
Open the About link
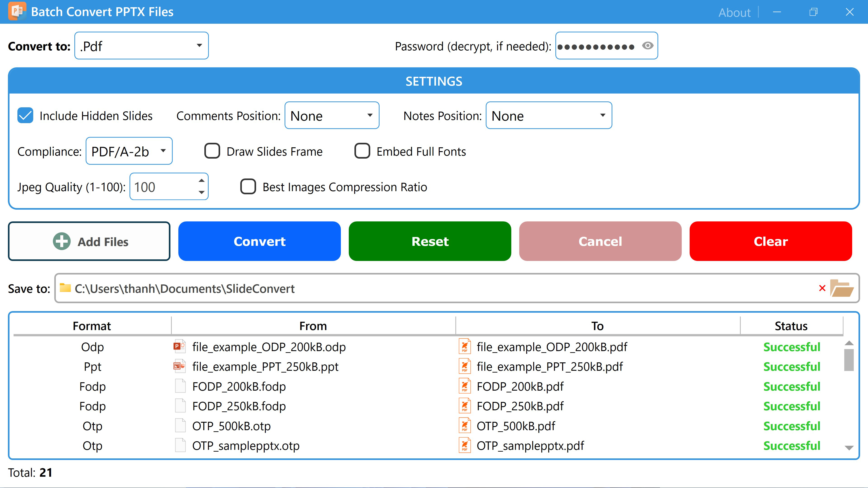click(735, 12)
